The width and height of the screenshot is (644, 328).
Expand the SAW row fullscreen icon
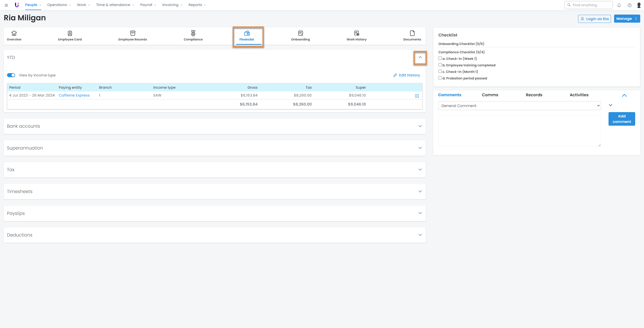(417, 96)
